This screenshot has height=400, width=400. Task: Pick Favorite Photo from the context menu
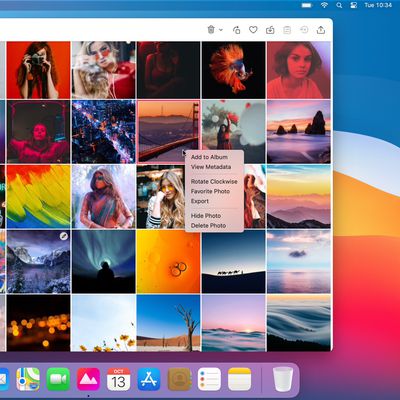click(x=210, y=191)
